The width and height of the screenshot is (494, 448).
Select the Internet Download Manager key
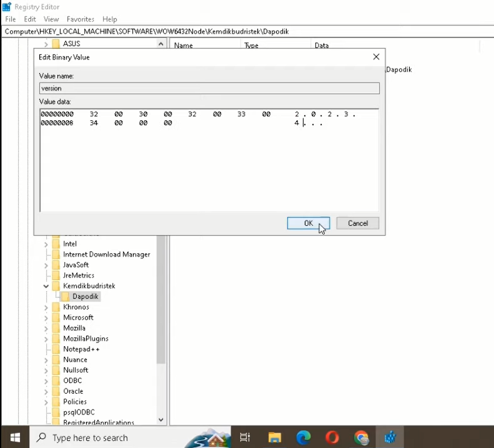click(x=107, y=254)
